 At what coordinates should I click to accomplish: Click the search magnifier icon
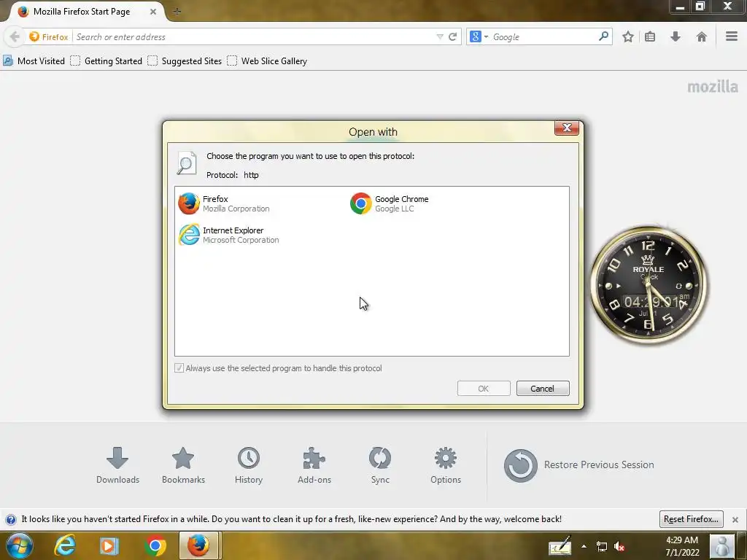[x=603, y=36]
